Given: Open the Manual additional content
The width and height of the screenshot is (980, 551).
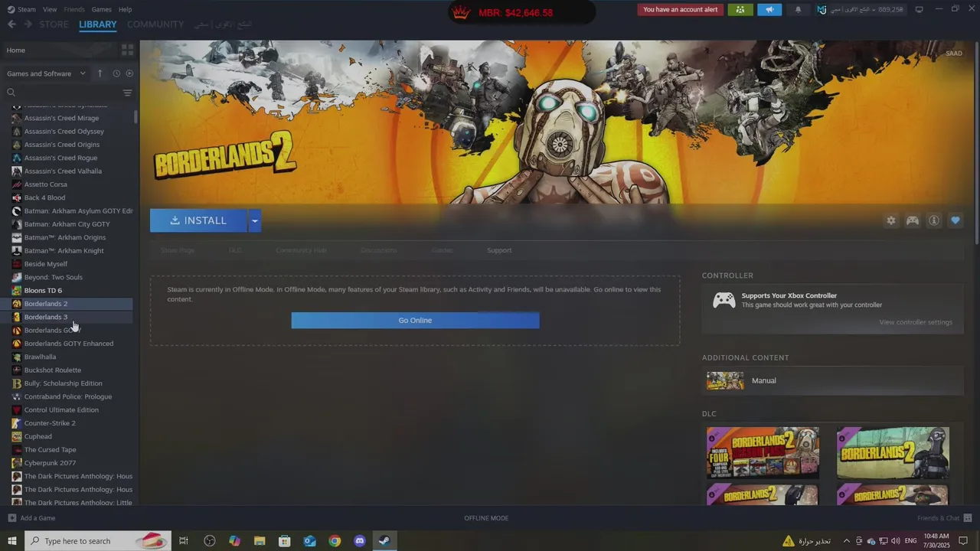Looking at the screenshot, I should (x=833, y=380).
